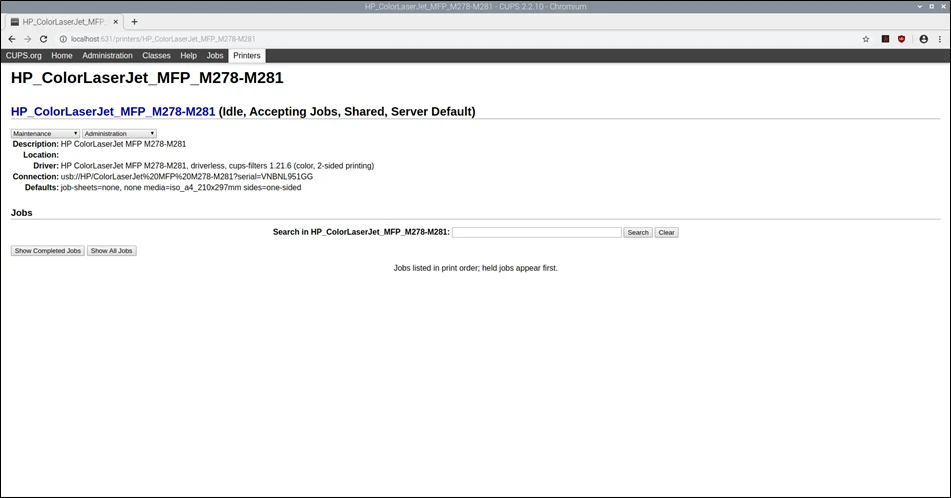Open the dark square extension icon
This screenshot has height=498, width=951.
tap(885, 39)
